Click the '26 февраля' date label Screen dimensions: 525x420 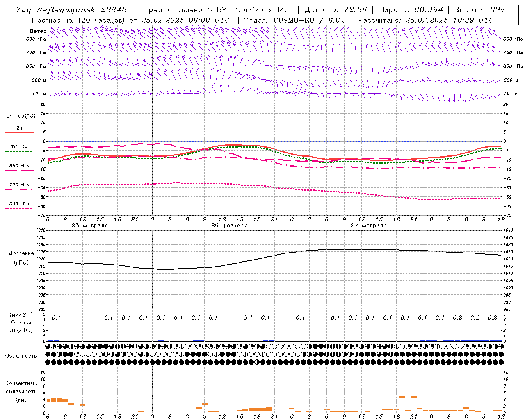[229, 226]
